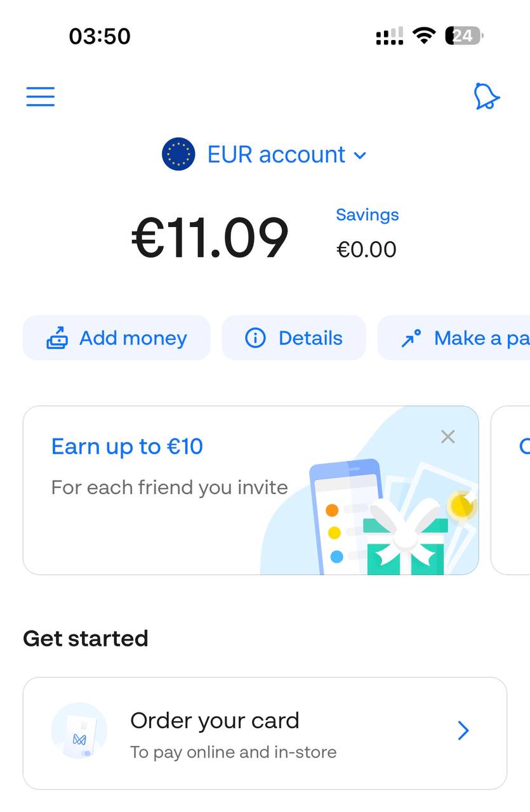Screen dimensions: 530x812
Task: Open the hamburger menu
Action: point(41,96)
